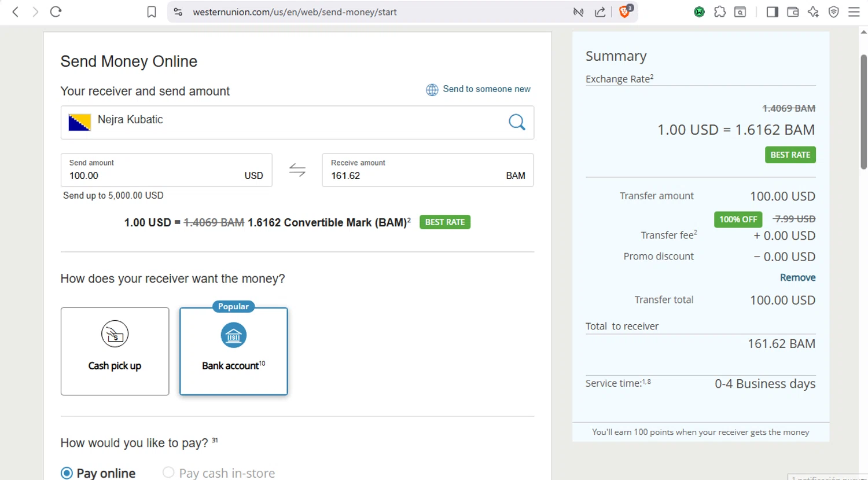This screenshot has height=480, width=868.
Task: Click the Transfer fee + 0.00 USD value
Action: pyautogui.click(x=784, y=236)
